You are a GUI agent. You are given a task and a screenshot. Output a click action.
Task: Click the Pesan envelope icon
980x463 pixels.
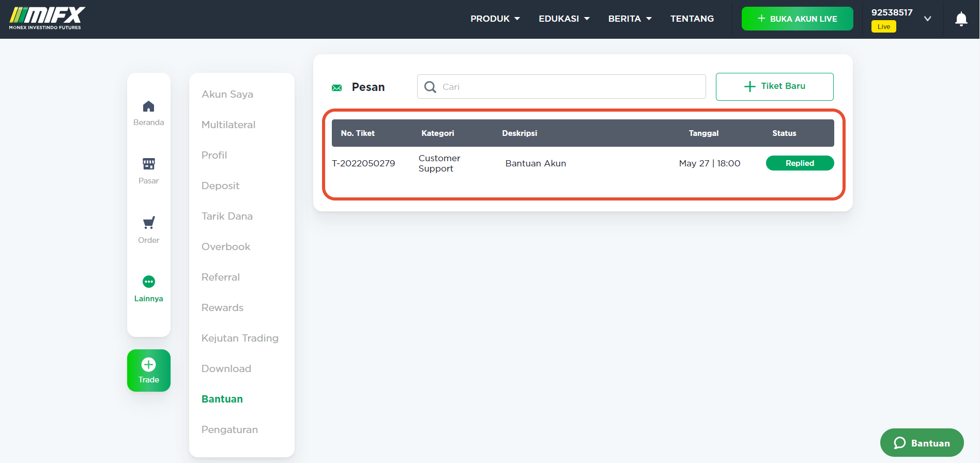[x=336, y=88]
